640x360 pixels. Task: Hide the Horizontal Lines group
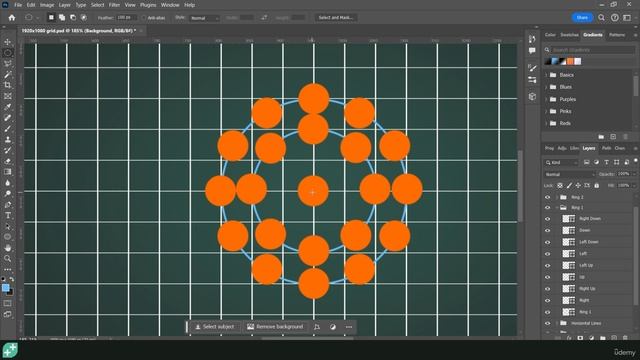(x=548, y=323)
